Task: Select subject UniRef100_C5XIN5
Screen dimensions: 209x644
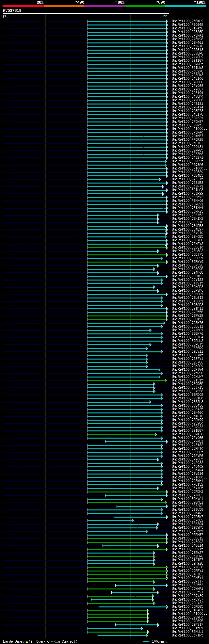Action: pyautogui.click(x=187, y=635)
